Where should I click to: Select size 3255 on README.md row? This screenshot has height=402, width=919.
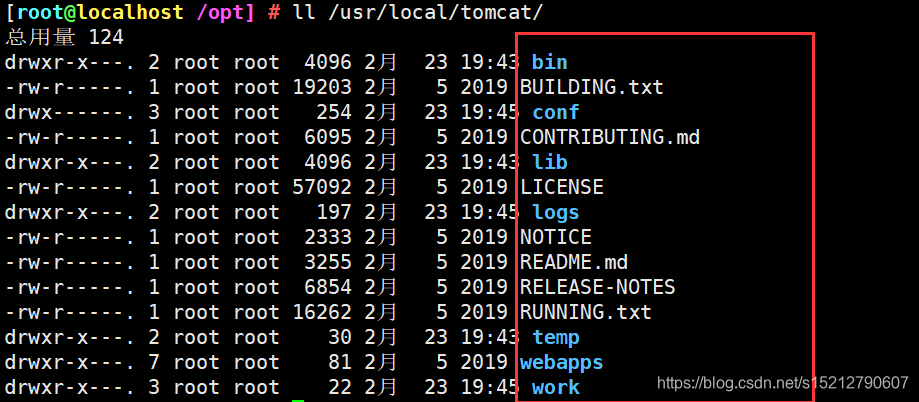(x=328, y=262)
